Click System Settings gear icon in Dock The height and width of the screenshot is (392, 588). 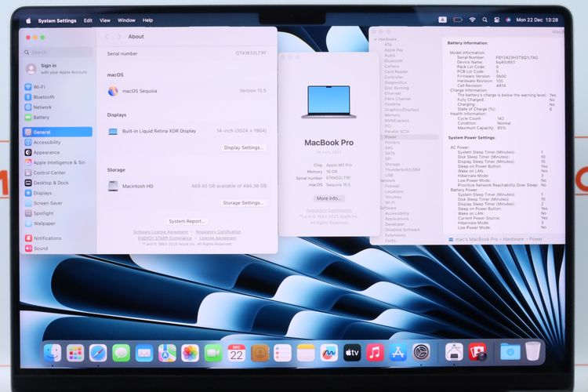tap(421, 353)
